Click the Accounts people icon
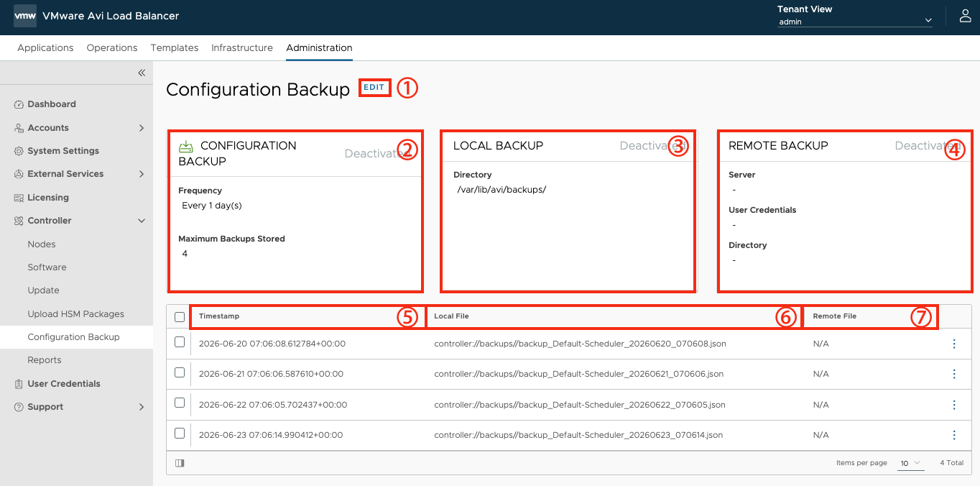 click(x=19, y=128)
